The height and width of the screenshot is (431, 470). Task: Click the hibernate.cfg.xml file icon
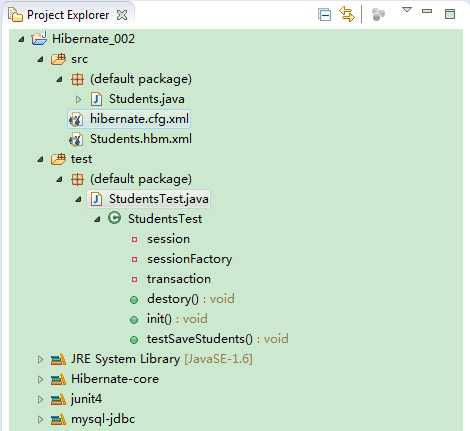pyautogui.click(x=76, y=119)
